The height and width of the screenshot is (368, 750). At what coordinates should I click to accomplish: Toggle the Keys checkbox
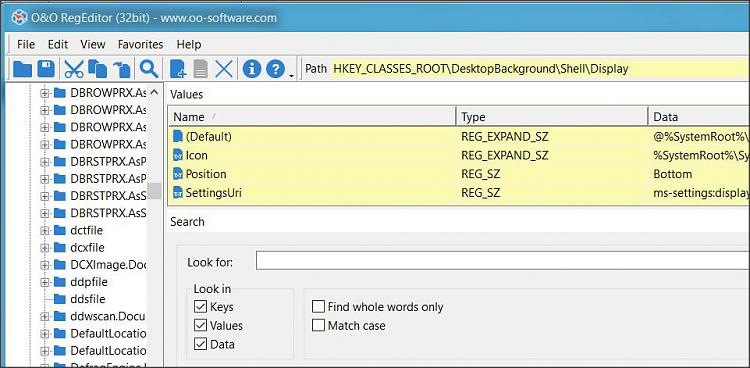click(x=200, y=306)
